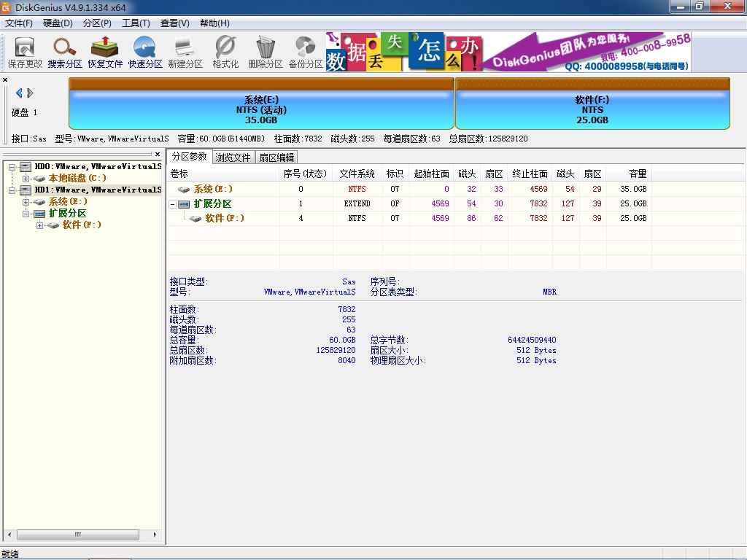
Task: Click EXTEND file system cell
Action: [x=357, y=204]
